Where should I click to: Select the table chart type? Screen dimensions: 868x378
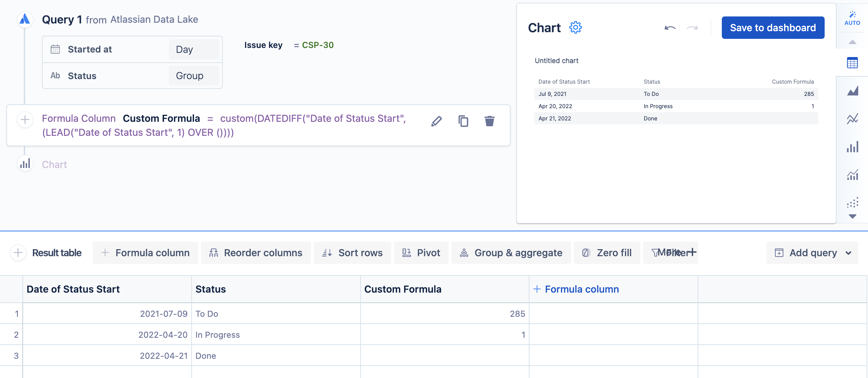pyautogui.click(x=852, y=63)
